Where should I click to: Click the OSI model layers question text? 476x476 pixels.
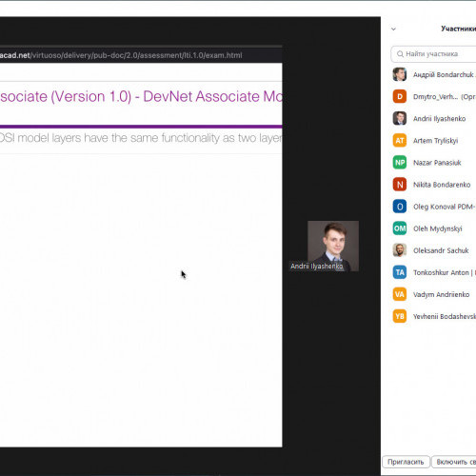[x=141, y=138]
